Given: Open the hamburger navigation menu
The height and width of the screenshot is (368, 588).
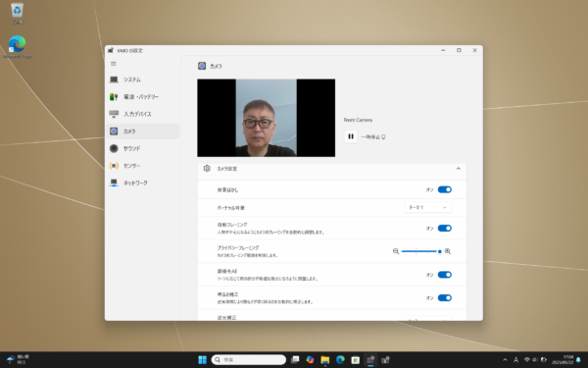Looking at the screenshot, I should coord(114,64).
